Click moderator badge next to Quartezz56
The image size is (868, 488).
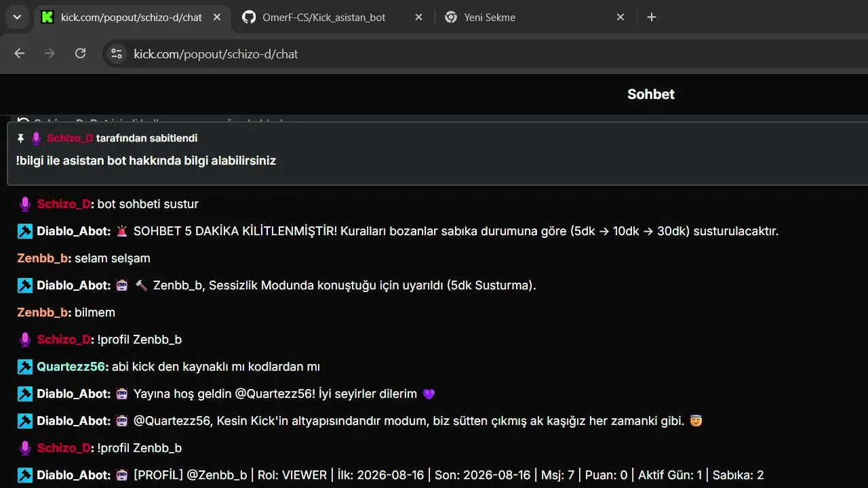click(x=25, y=367)
